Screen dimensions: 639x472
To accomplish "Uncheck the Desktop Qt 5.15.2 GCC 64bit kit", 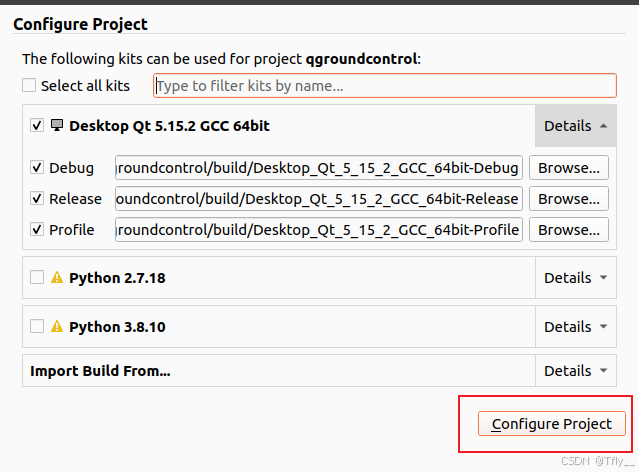I will pyautogui.click(x=37, y=126).
